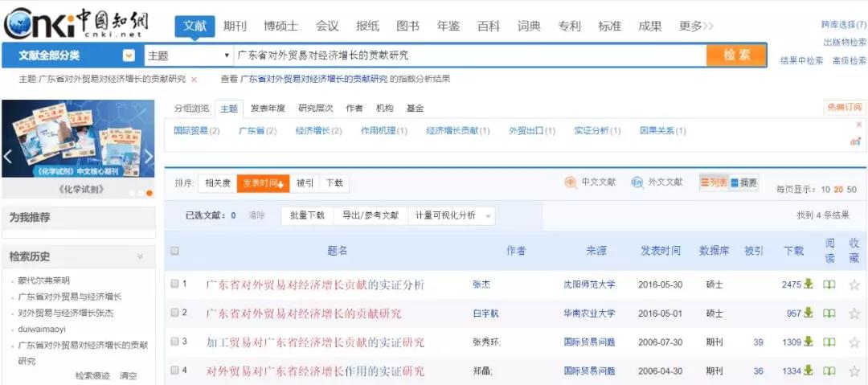Check the checkbox for result 4
868x385 pixels.
[x=174, y=371]
